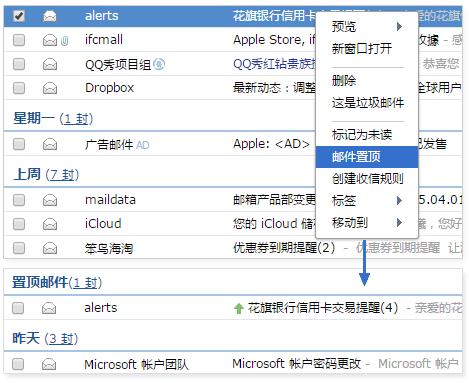Click sender name maildata
Viewport: 469px width, 383px height.
tap(110, 200)
